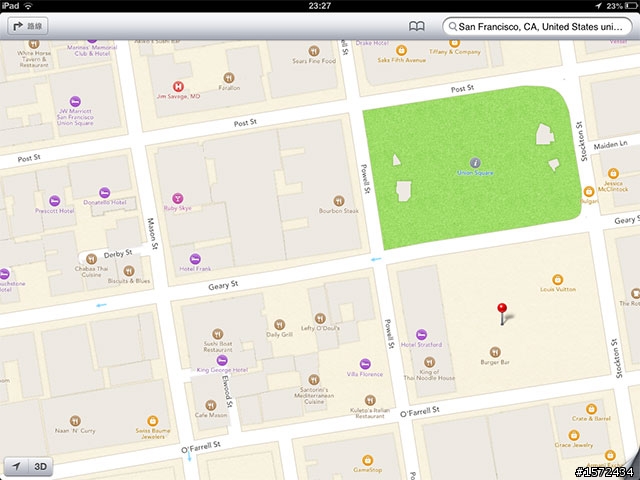Tap the Donatello Hotel icon
640x480 pixels.
coord(104,193)
